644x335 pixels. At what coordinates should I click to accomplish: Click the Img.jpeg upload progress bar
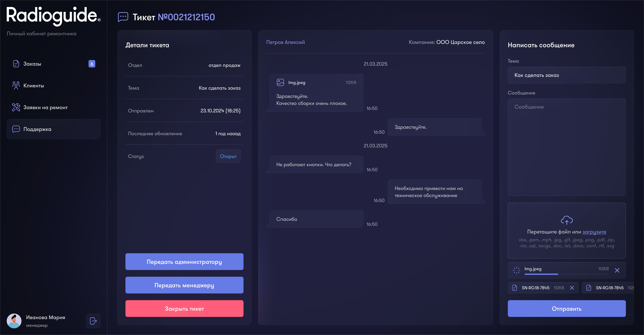tap(567, 274)
